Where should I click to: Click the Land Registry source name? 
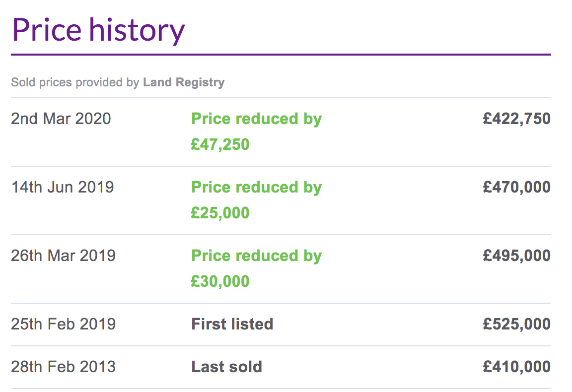coord(184,82)
